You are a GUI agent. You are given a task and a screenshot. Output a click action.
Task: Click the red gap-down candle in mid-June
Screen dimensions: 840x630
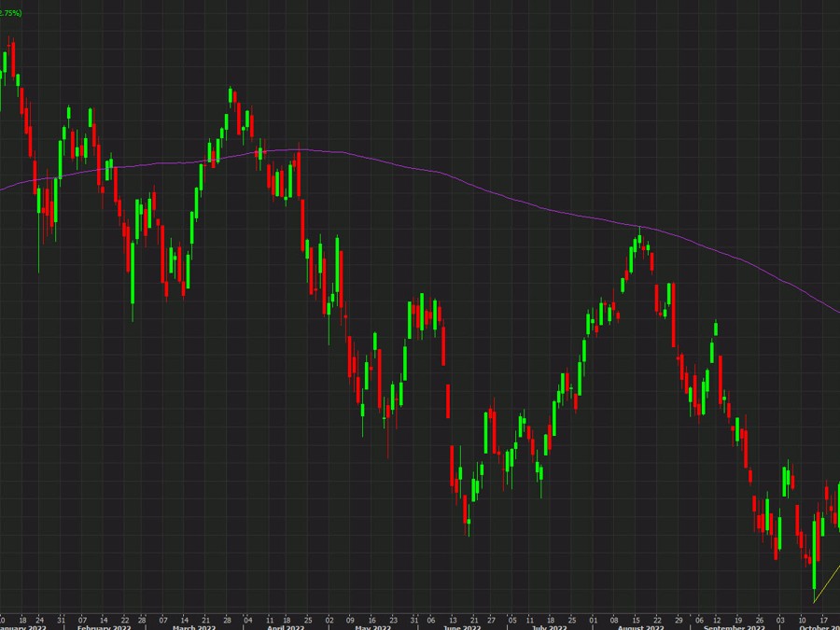click(x=448, y=399)
